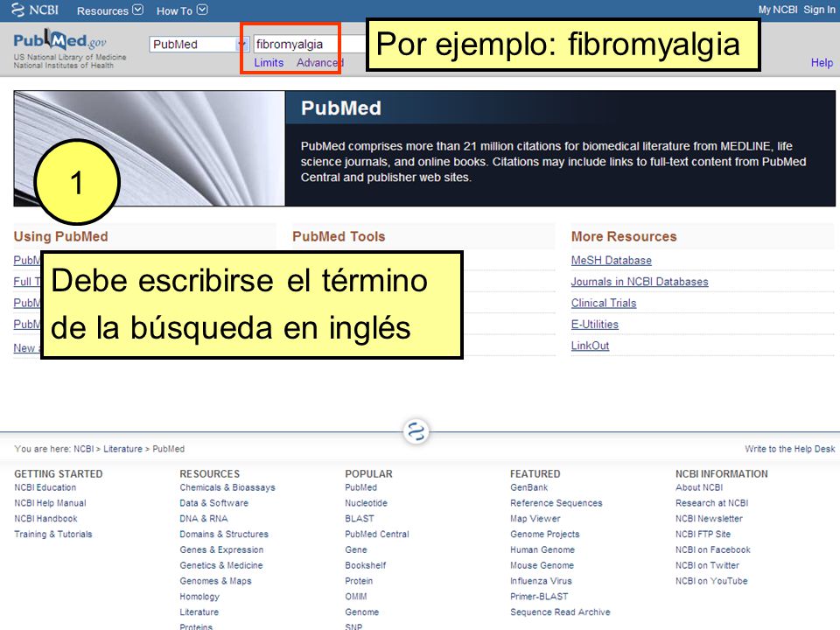Image resolution: width=840 pixels, height=630 pixels.
Task: Open Bookshelf footer link
Action: point(366,565)
